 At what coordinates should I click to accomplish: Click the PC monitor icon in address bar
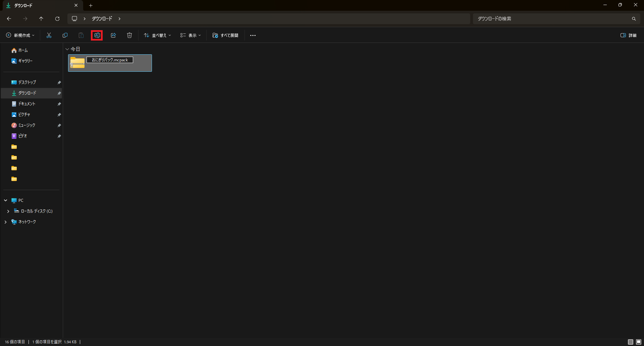point(74,19)
